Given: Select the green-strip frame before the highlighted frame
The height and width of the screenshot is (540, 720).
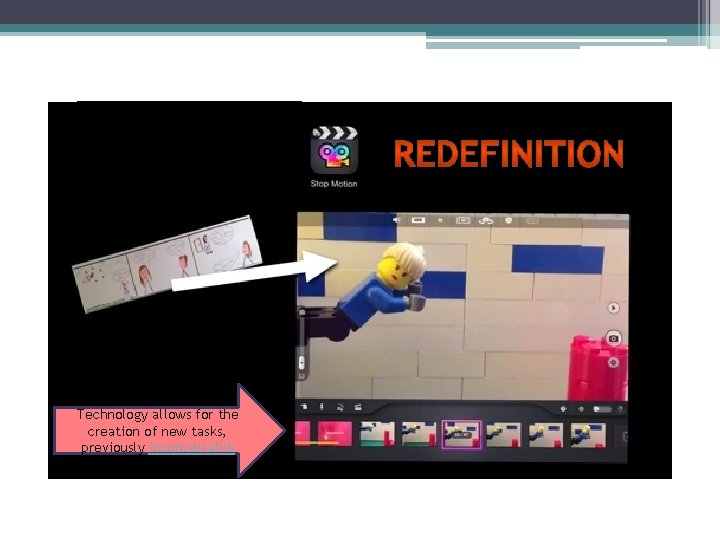Looking at the screenshot, I should point(419,434).
